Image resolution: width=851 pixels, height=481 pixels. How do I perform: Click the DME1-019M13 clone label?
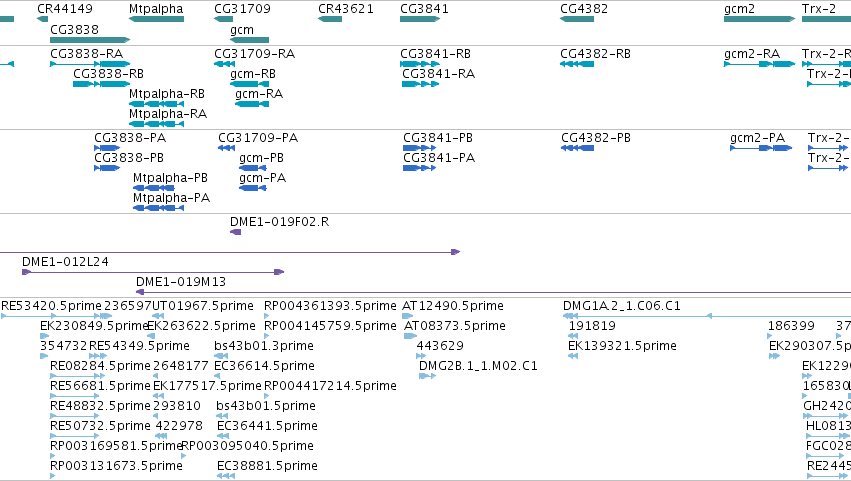(x=181, y=282)
